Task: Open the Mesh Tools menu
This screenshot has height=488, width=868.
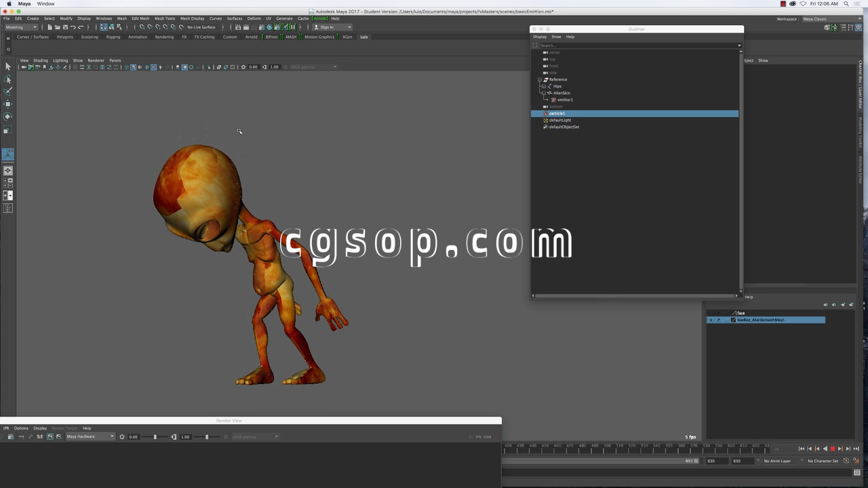Action: pyautogui.click(x=165, y=18)
